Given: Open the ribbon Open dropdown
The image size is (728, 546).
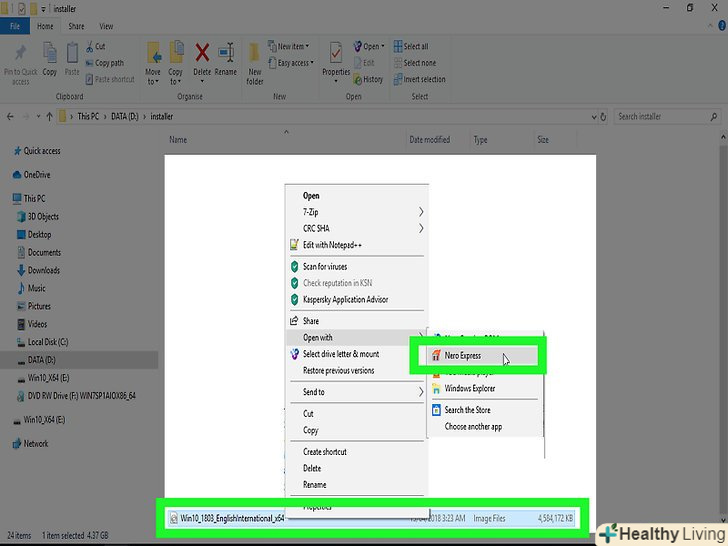Looking at the screenshot, I should (x=369, y=46).
